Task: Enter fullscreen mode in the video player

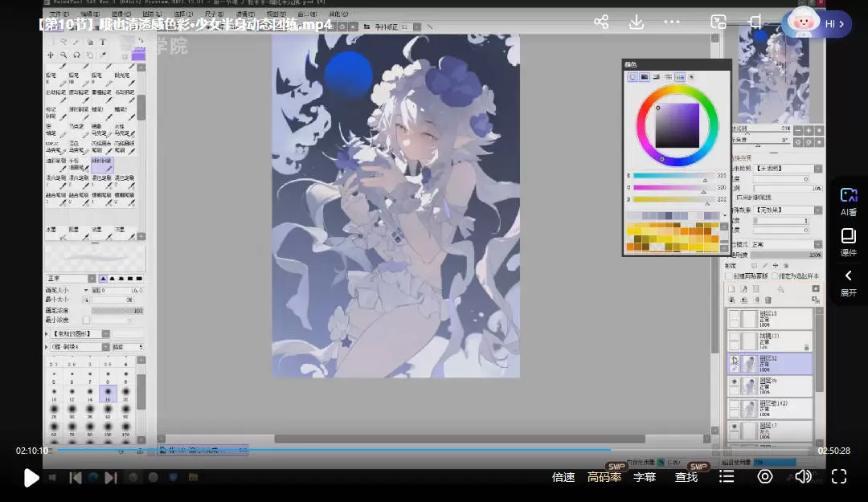Action: [x=839, y=476]
